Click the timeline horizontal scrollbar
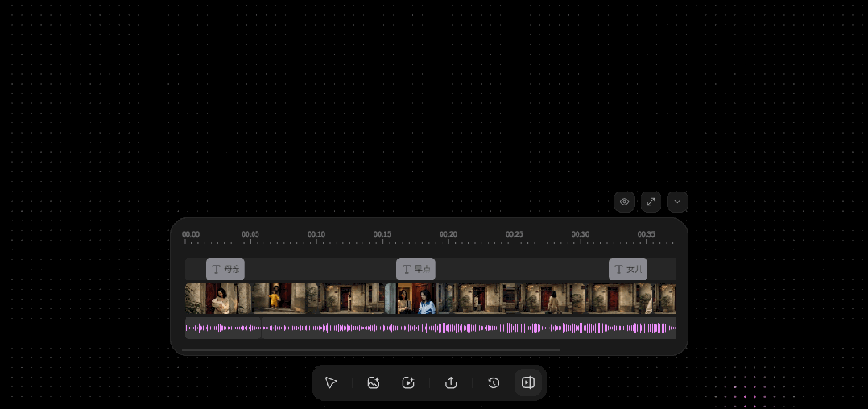Screen dimensions: 868x409 click(x=371, y=350)
